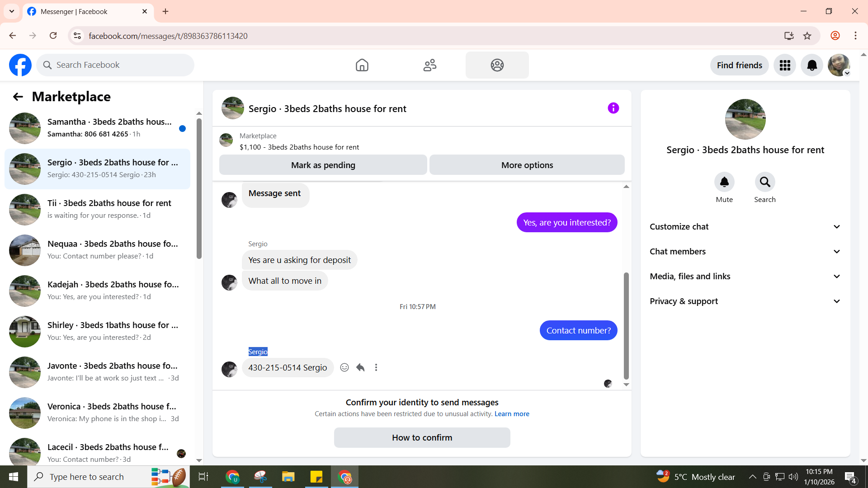Expand the Customize chat section
868x488 pixels.
pos(745,227)
